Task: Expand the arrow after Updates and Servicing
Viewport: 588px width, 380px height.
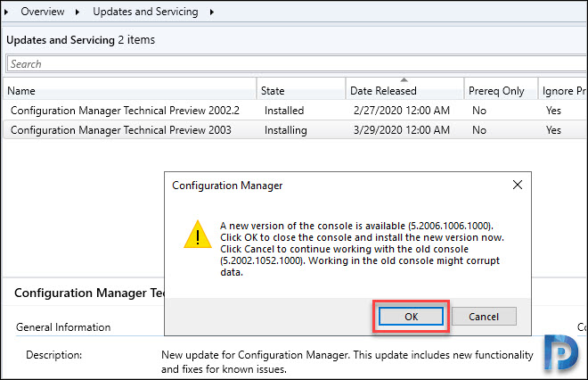Action: 212,12
